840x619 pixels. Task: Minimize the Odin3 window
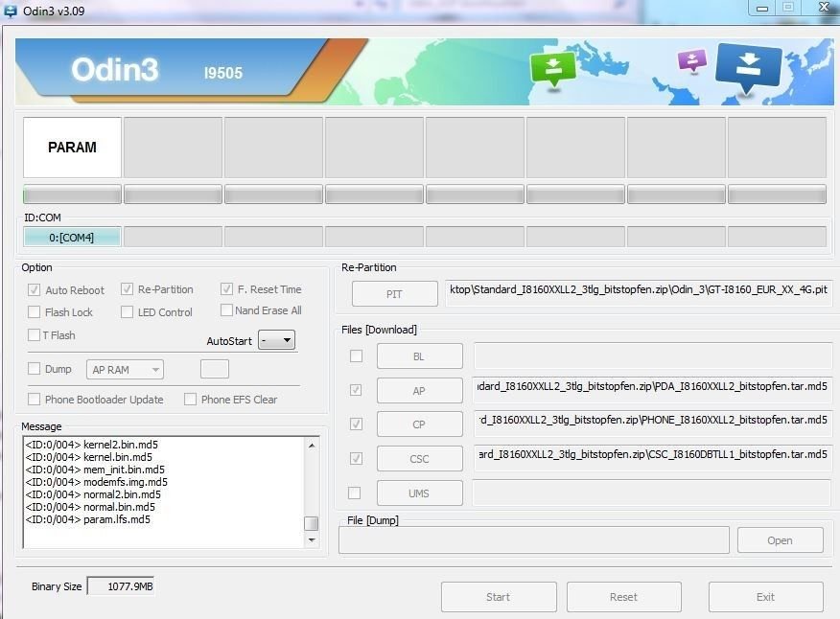click(761, 8)
